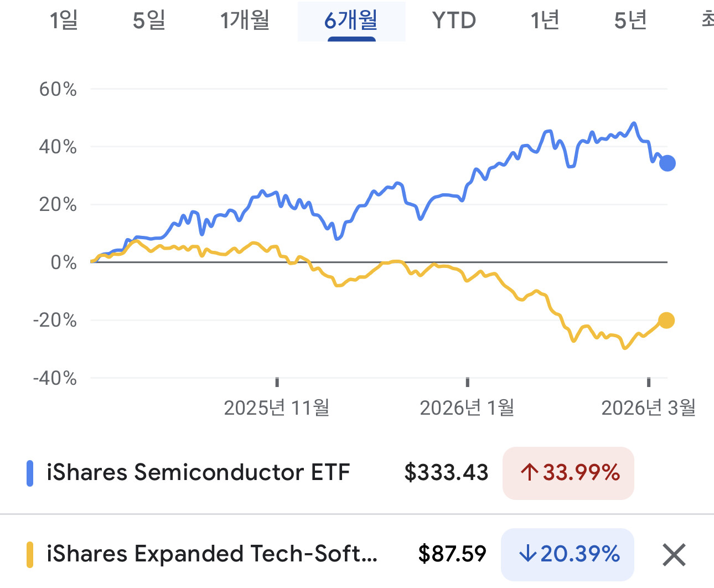This screenshot has height=588, width=714.
Task: Choose the 1개월 chart period
Action: click(x=245, y=21)
